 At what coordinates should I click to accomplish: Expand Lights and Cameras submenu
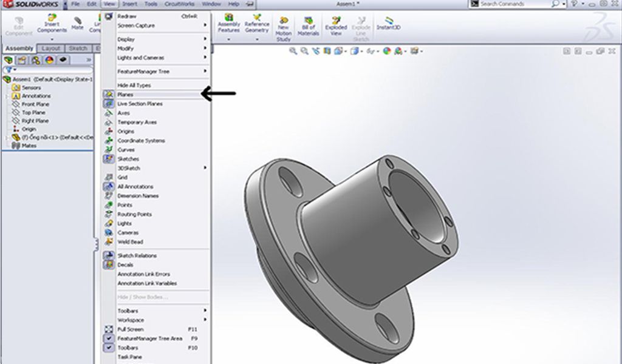pos(155,58)
